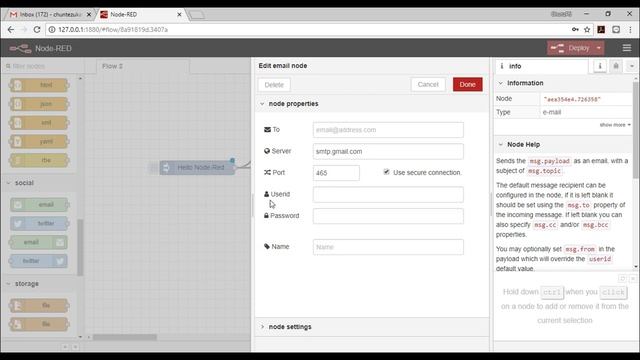This screenshot has width=640, height=360.
Task: Click the envelope icon beside To
Action: click(267, 129)
